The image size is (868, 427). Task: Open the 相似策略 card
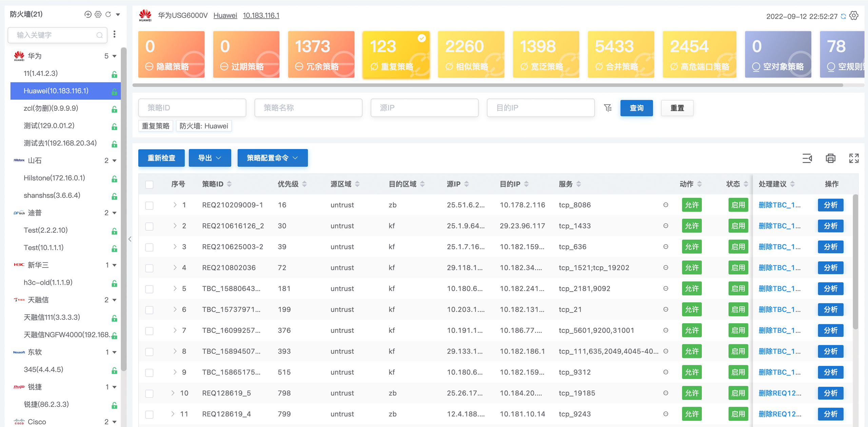[x=471, y=54]
